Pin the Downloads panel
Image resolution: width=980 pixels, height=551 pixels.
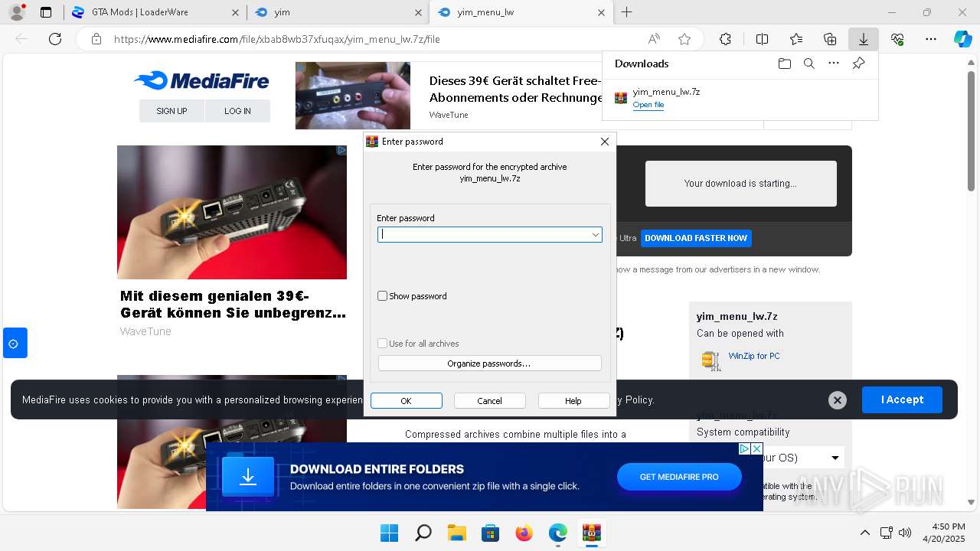coord(858,64)
